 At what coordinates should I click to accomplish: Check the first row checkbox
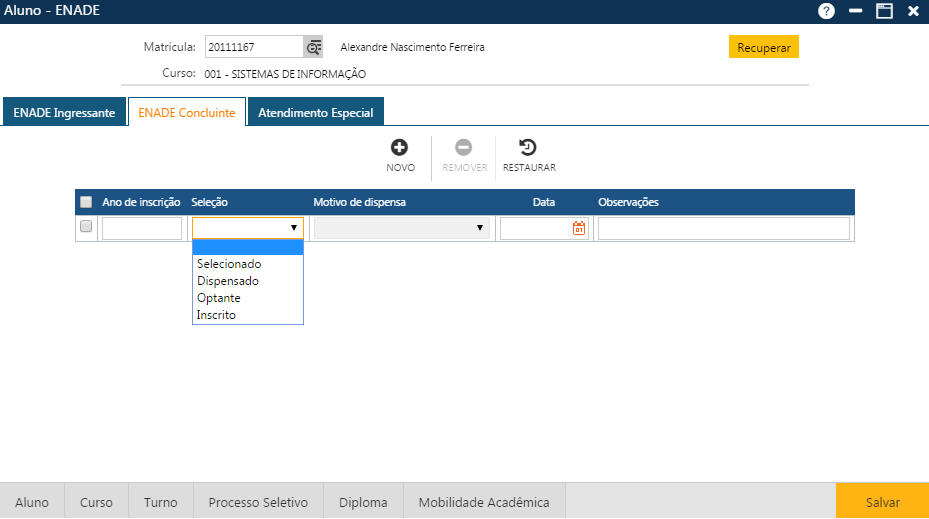click(x=86, y=227)
